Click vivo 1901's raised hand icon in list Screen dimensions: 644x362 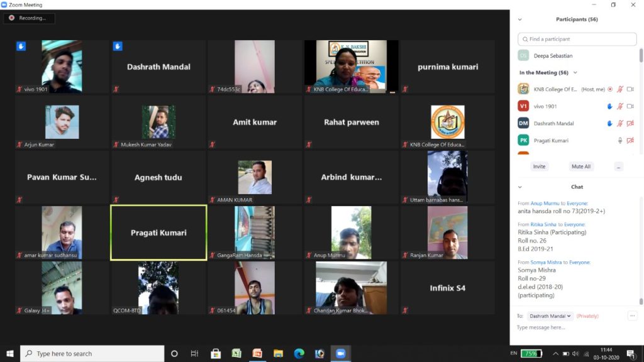click(610, 106)
